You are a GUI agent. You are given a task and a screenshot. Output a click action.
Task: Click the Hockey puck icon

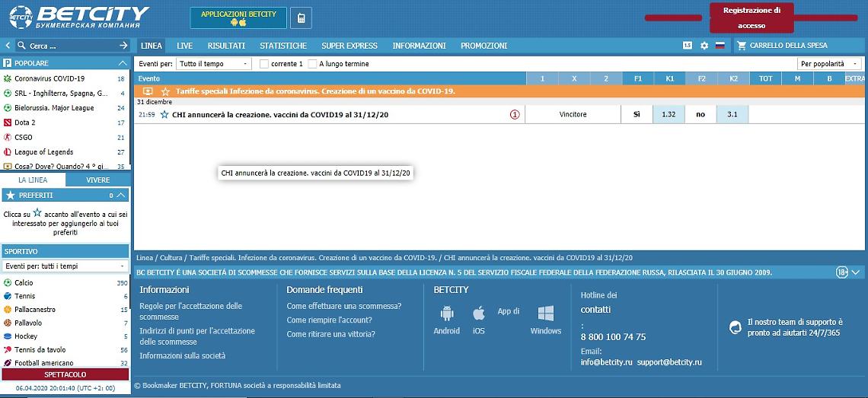(7, 336)
